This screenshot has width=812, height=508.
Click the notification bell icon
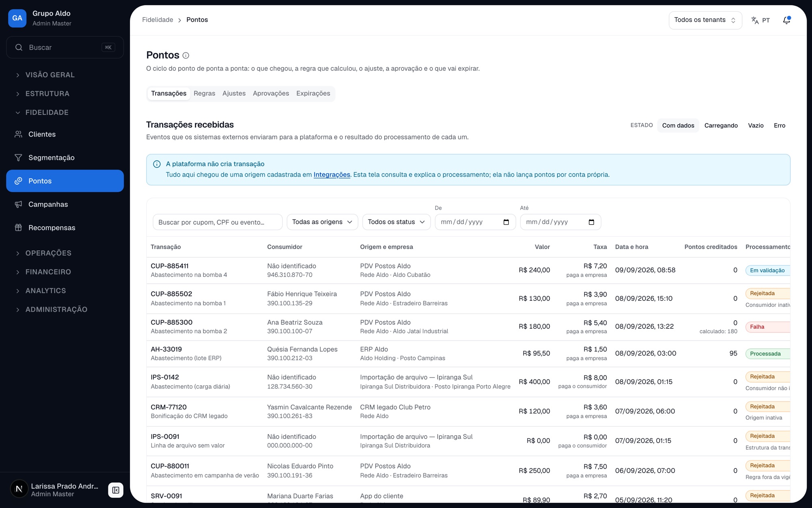pos(786,20)
